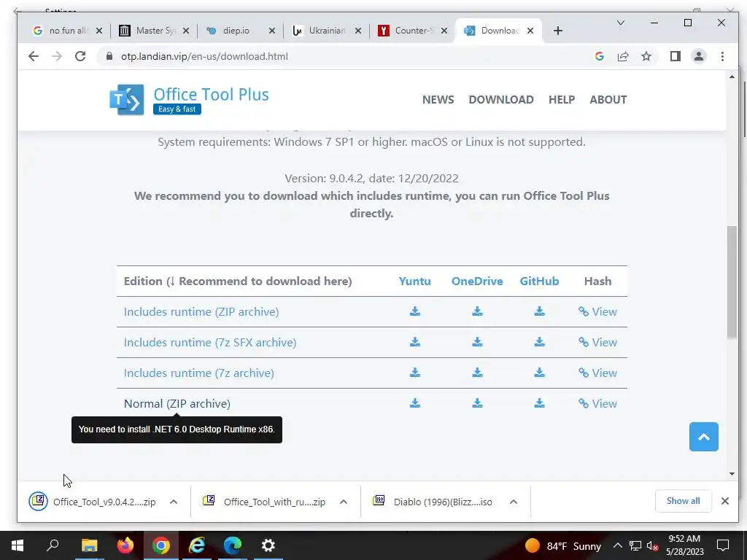
Task: Launch Firefox from taskbar
Action: tap(125, 545)
